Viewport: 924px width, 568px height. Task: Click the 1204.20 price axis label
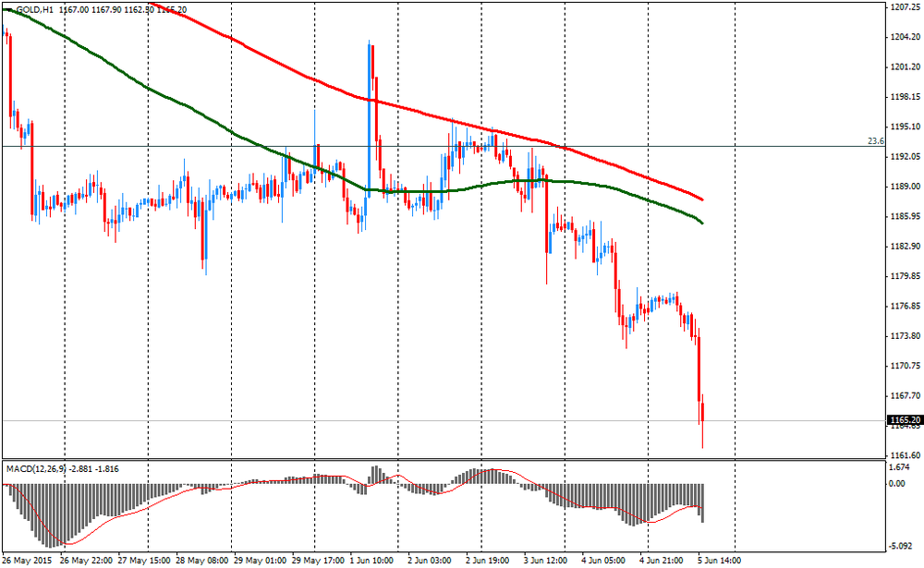pyautogui.click(x=906, y=37)
